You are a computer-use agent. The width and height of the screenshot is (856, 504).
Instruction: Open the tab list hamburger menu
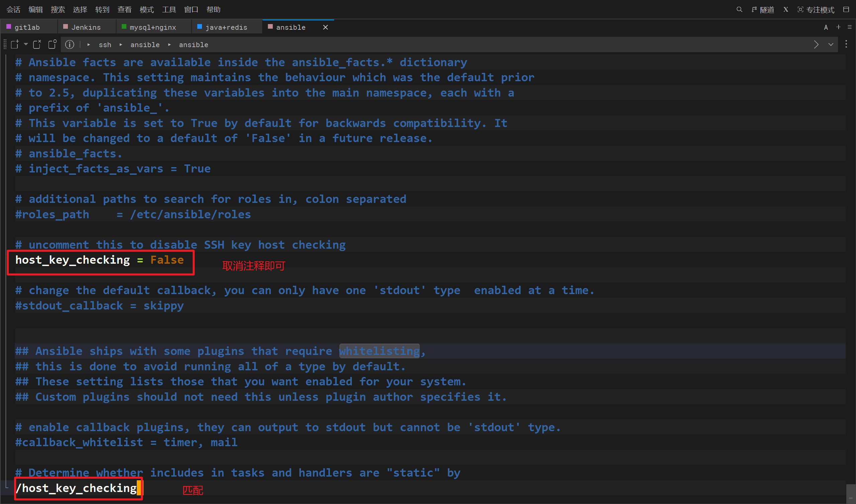coord(850,27)
